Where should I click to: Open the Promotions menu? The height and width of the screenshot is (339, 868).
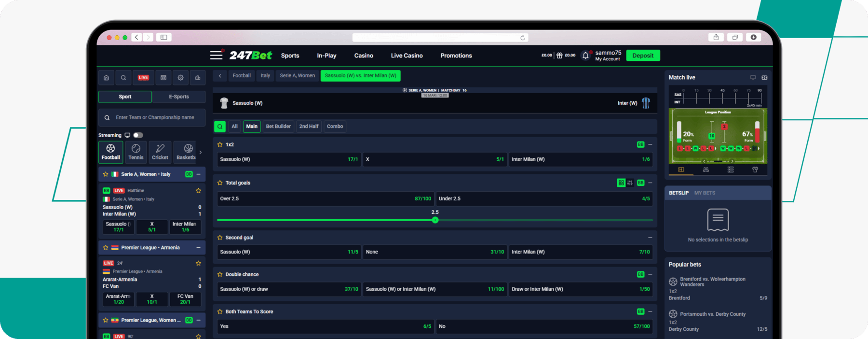(x=456, y=56)
